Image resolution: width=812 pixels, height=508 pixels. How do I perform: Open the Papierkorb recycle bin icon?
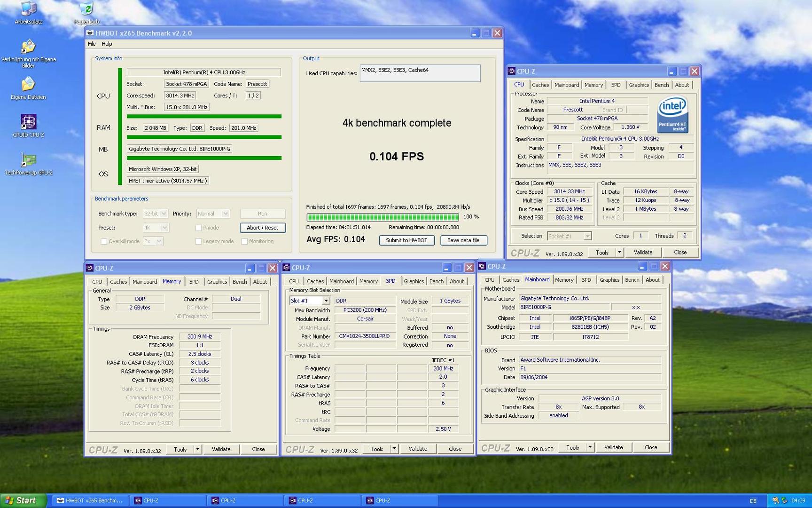[x=86, y=13]
